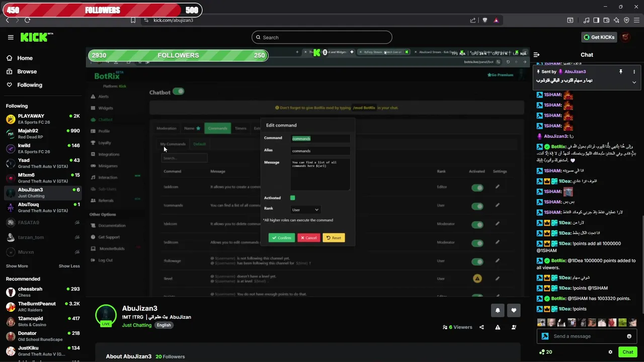Open Widgets in BotRix sidebar

106,108
